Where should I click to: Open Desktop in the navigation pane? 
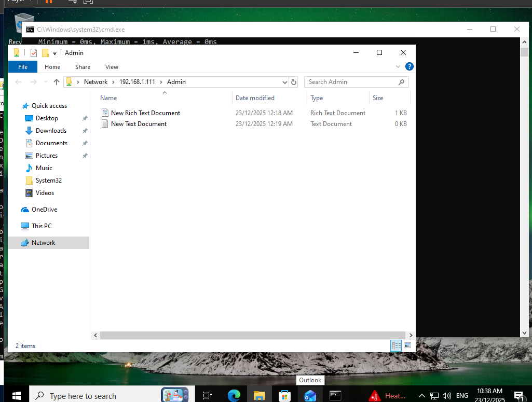[x=47, y=118]
